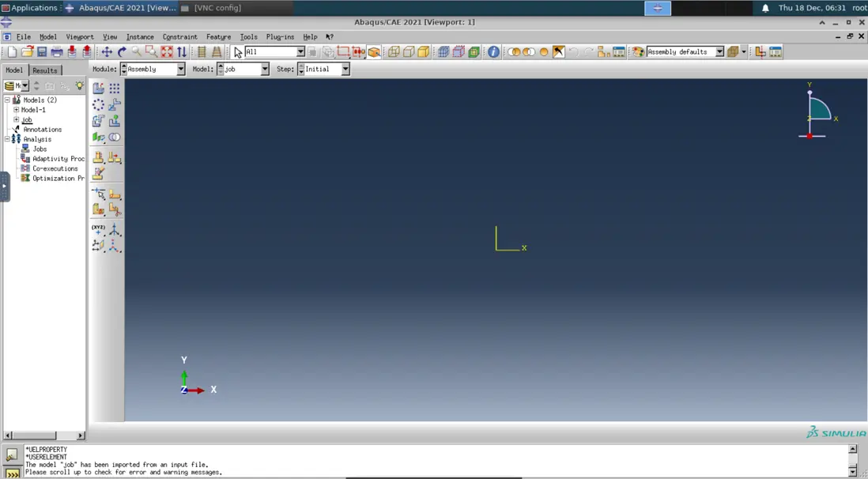Open a file using the folder icon

tap(27, 52)
